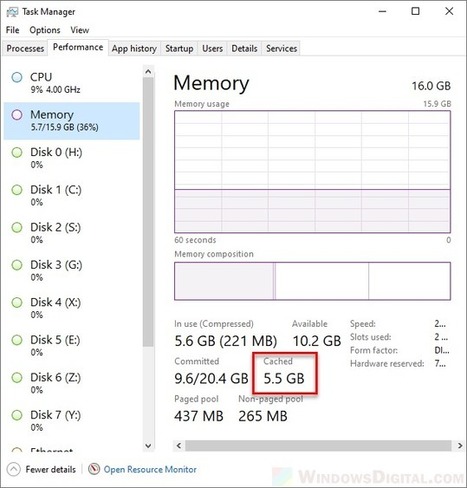Open Disk 1 (C:) performance entry
The height and width of the screenshot is (488, 467).
[72, 196]
